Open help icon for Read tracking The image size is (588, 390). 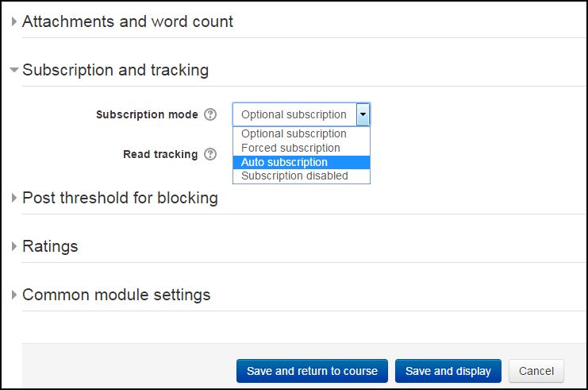[x=210, y=154]
